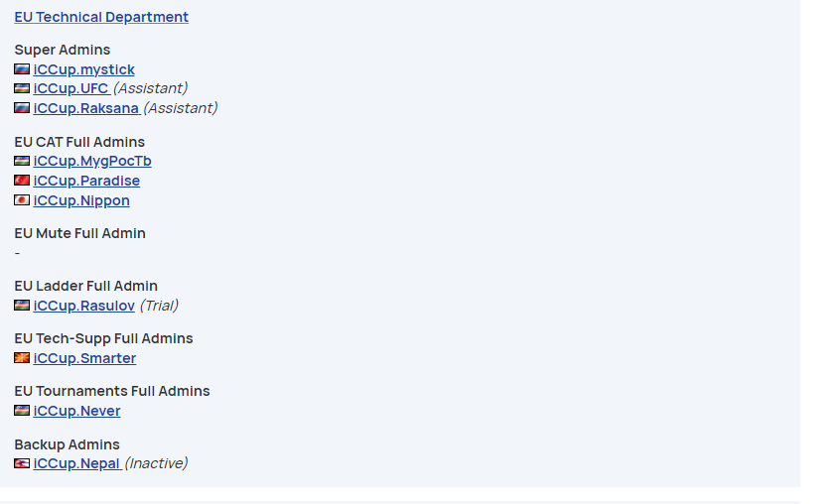Open the iCCup.Nepal backup admin link

[x=77, y=463]
